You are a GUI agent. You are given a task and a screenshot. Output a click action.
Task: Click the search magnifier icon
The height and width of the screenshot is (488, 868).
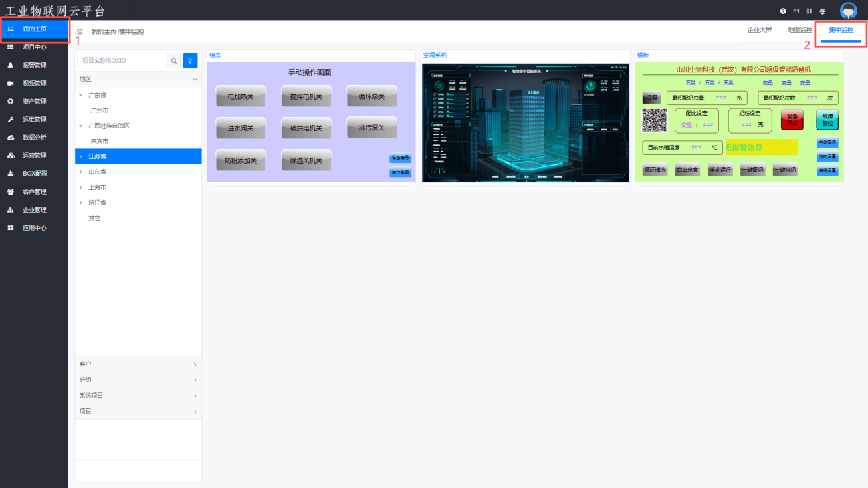pyautogui.click(x=174, y=61)
